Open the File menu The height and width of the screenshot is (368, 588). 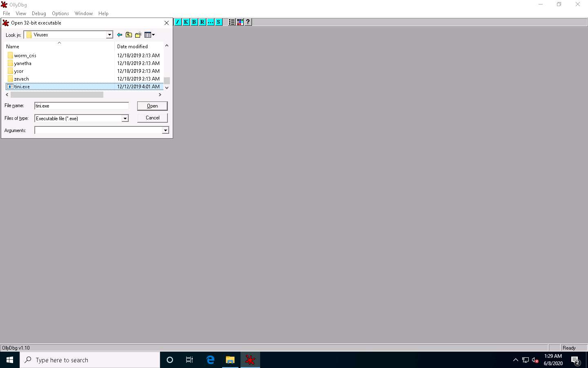pyautogui.click(x=7, y=13)
